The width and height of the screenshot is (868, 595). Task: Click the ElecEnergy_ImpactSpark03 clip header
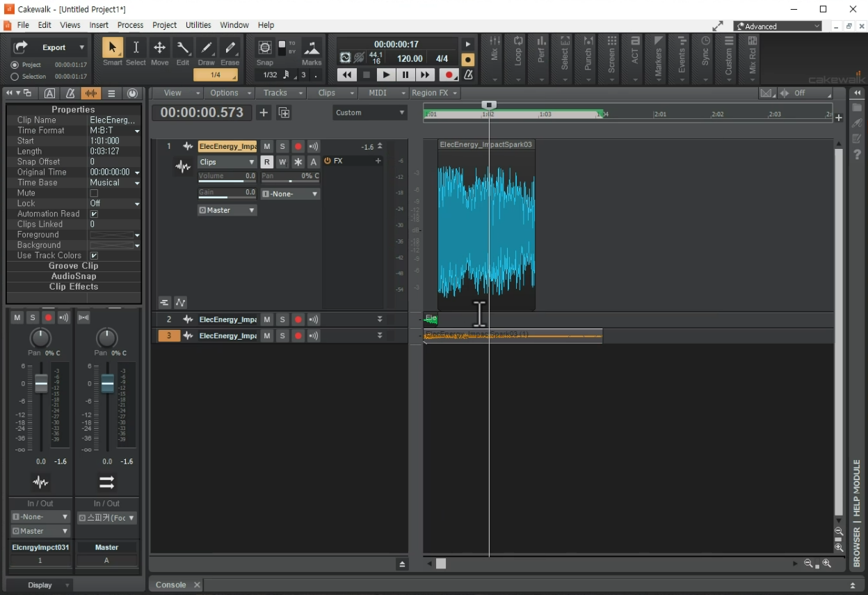pos(486,145)
